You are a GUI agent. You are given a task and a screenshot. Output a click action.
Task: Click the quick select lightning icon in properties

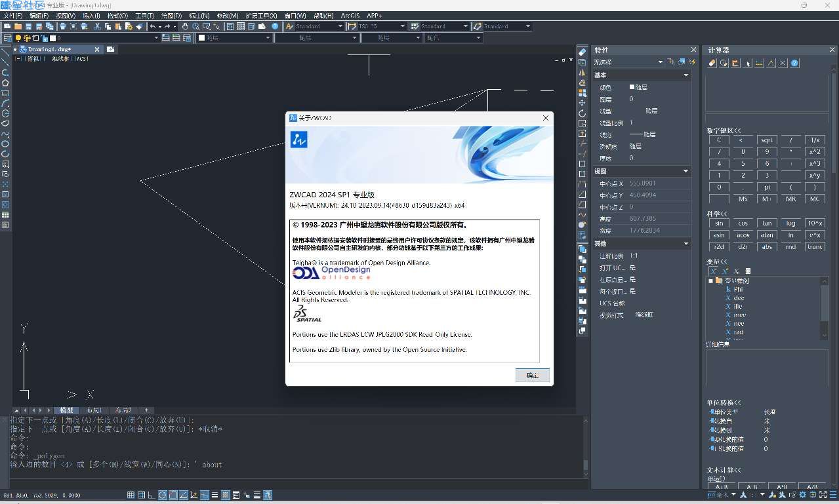click(x=691, y=62)
